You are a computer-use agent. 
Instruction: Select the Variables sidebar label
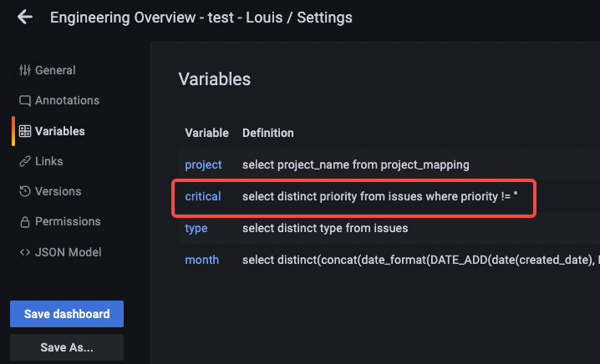pos(60,131)
